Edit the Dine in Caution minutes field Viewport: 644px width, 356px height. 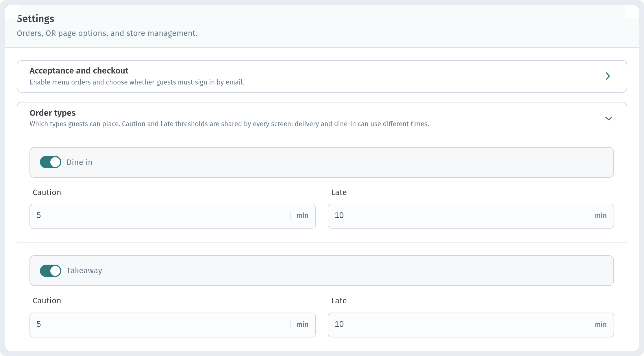pos(173,216)
